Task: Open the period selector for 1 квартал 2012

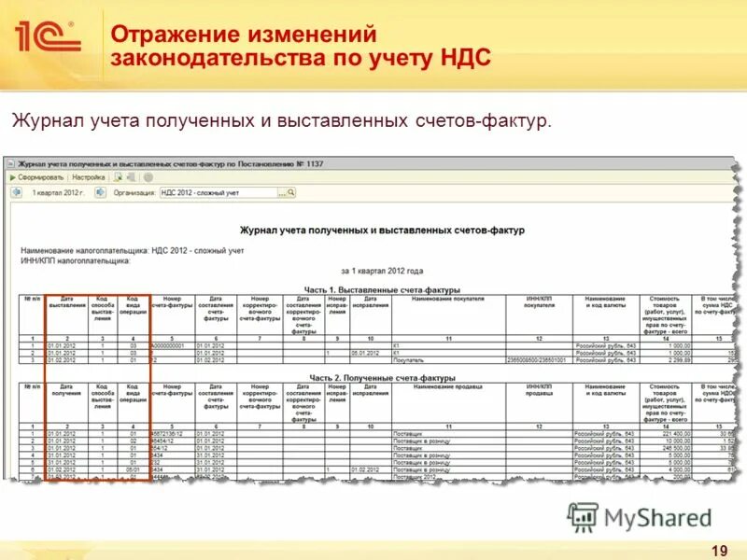Action: (56, 193)
